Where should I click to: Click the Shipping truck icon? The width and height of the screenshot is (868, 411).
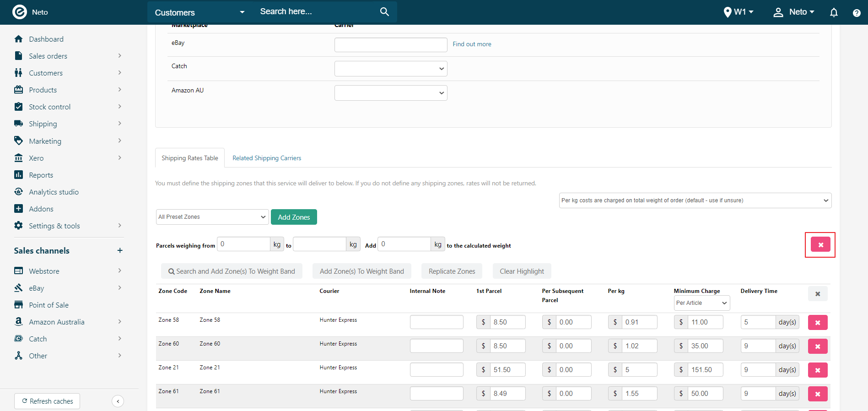(x=18, y=124)
